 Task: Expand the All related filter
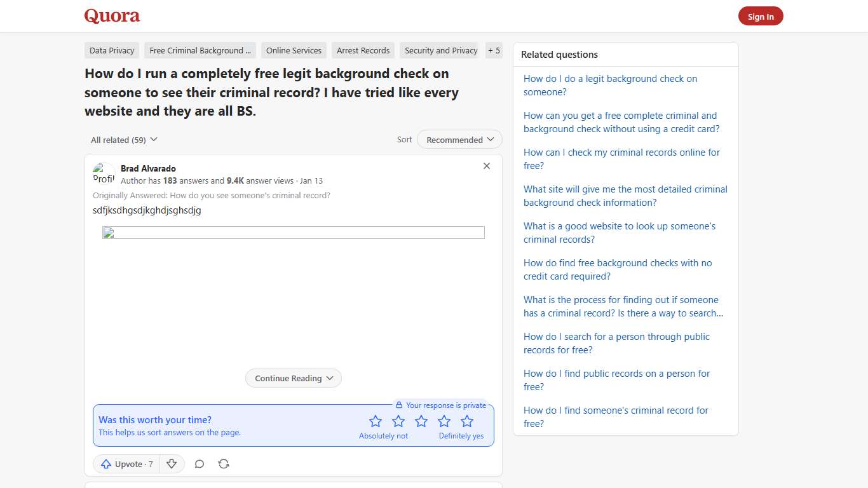123,139
